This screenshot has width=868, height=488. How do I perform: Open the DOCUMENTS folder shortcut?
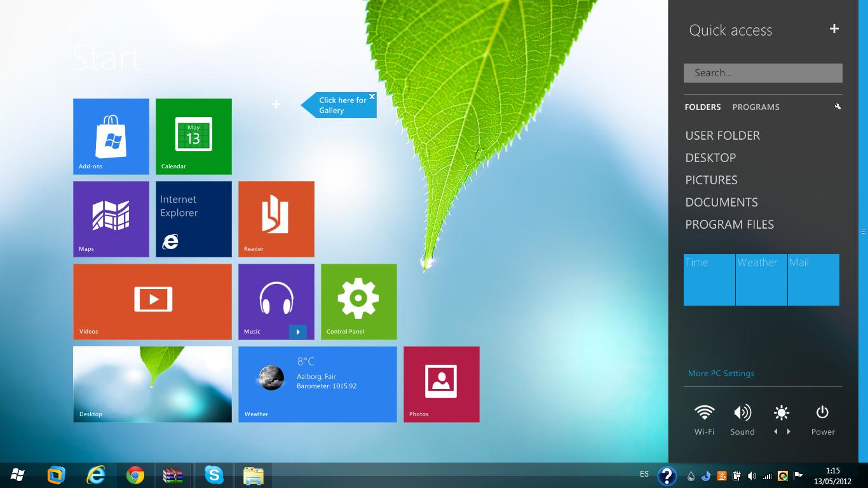(721, 202)
